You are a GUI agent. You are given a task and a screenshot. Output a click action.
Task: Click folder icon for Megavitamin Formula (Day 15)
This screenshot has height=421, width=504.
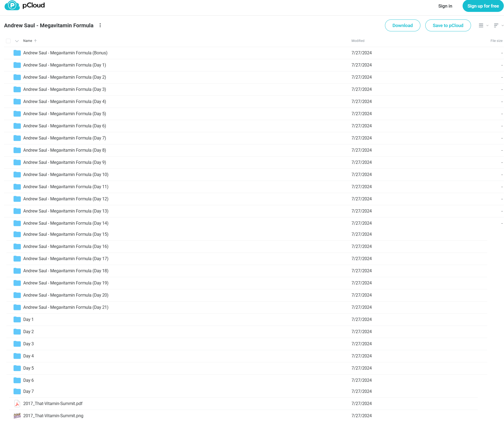tap(17, 234)
